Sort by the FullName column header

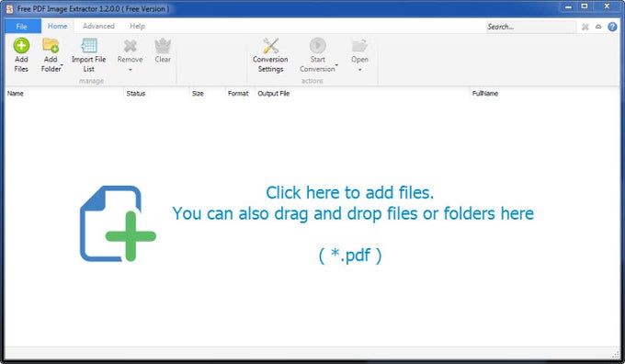coord(544,93)
